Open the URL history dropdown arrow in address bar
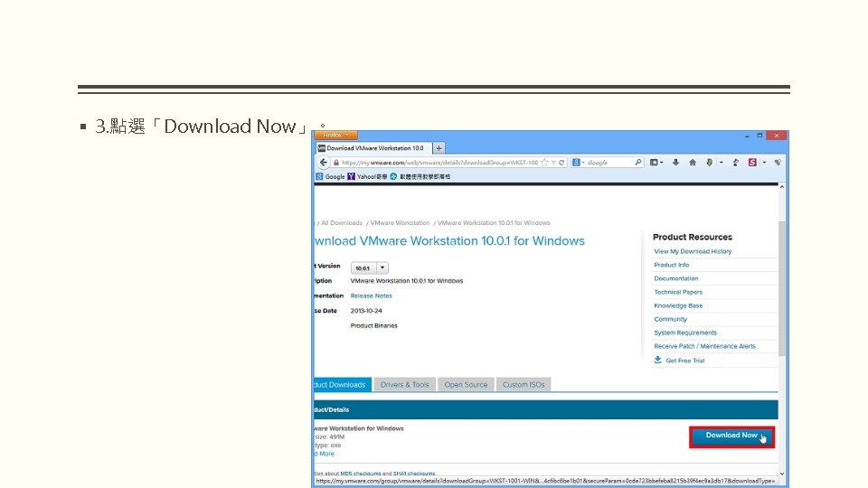Viewport: 868px width, 488px height. 553,163
